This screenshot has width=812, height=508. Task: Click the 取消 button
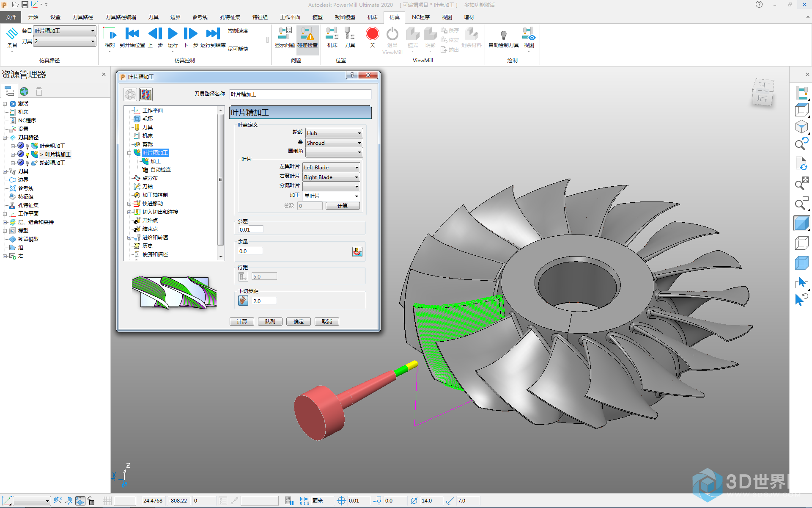pyautogui.click(x=327, y=322)
